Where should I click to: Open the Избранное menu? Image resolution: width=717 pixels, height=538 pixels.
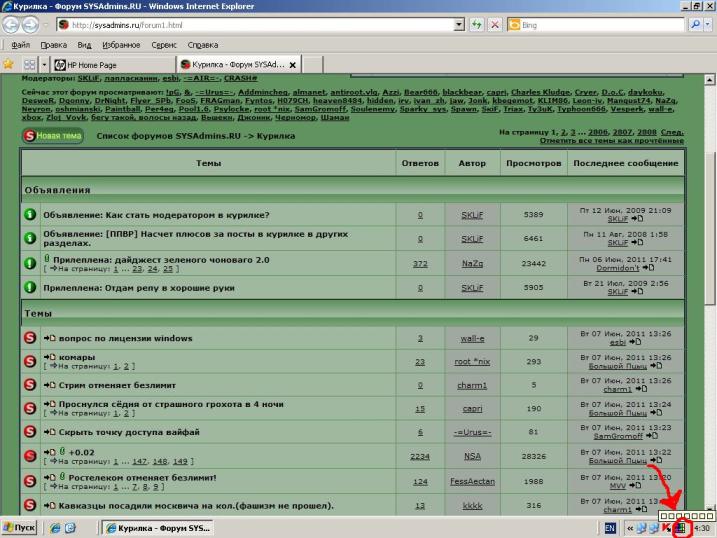(x=121, y=45)
